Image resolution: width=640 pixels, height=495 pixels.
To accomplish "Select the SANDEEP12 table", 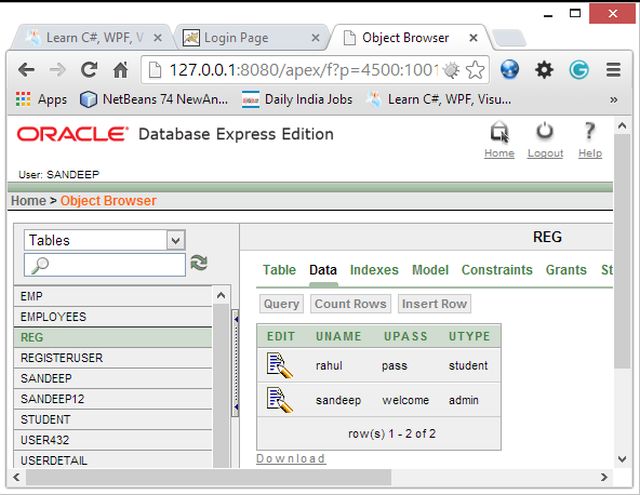I will 113,399.
